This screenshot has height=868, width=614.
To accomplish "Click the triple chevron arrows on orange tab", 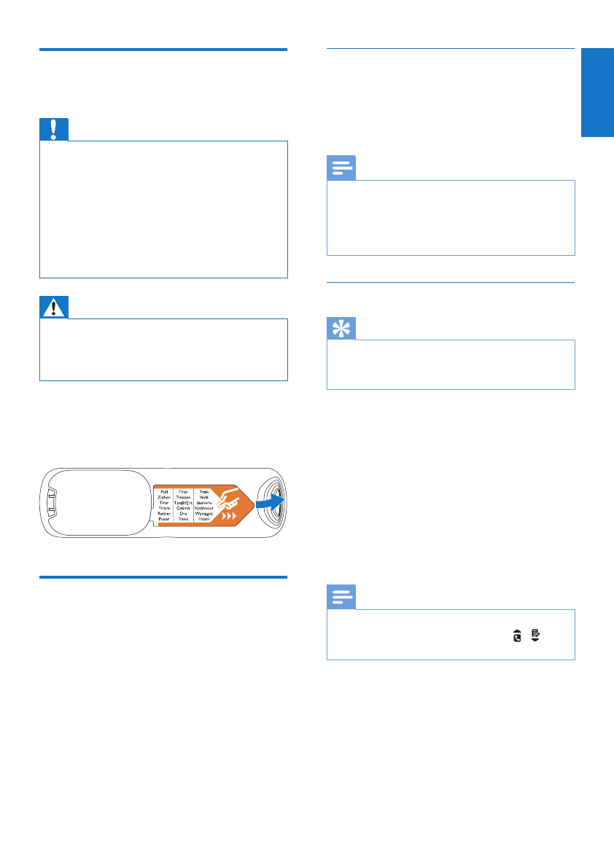I will [230, 516].
